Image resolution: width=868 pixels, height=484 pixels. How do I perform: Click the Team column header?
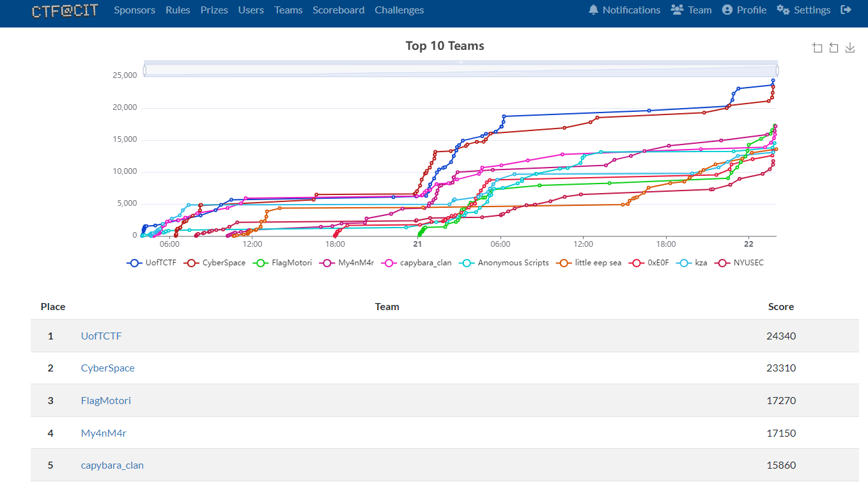(387, 307)
